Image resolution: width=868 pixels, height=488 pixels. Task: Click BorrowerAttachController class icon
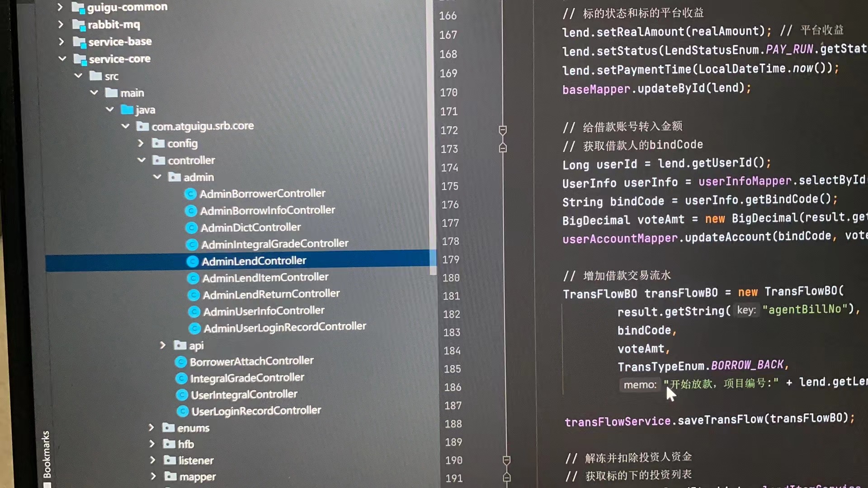click(181, 362)
